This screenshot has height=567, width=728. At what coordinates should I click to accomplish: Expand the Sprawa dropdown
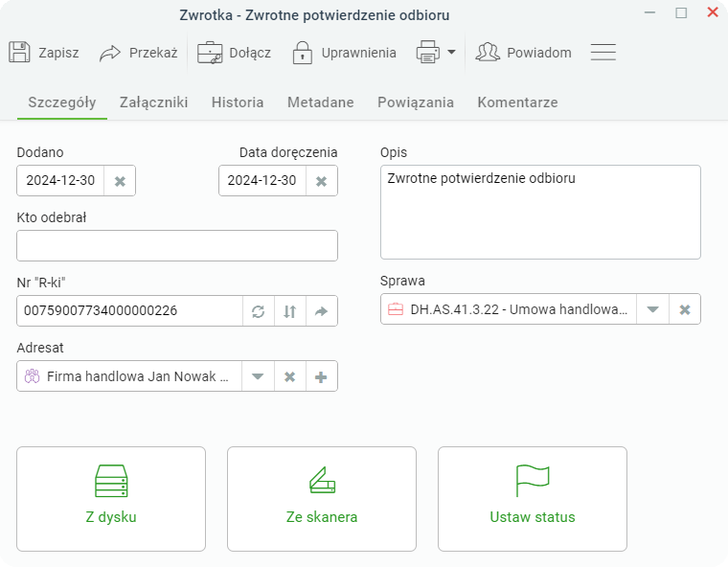[652, 309]
